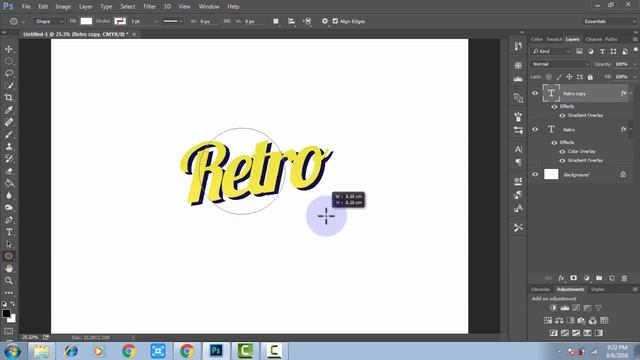Create a new group folder
The image size is (640, 360).
point(599,278)
